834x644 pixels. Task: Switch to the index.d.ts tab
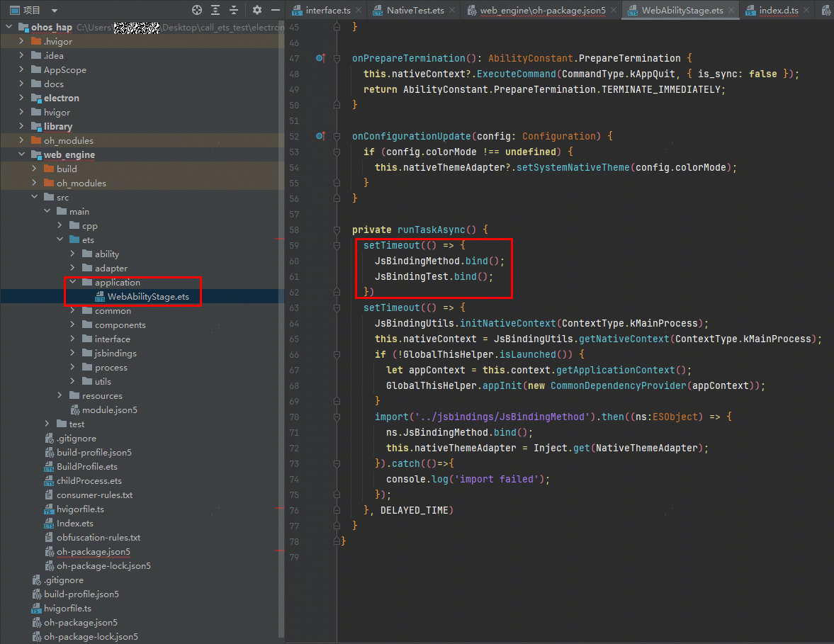[779, 10]
